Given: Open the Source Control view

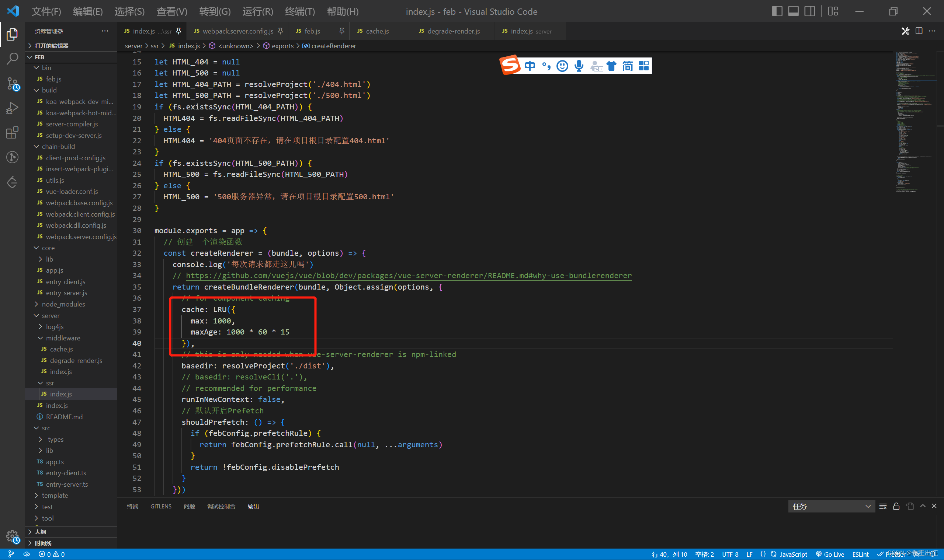Looking at the screenshot, I should pos(12,84).
